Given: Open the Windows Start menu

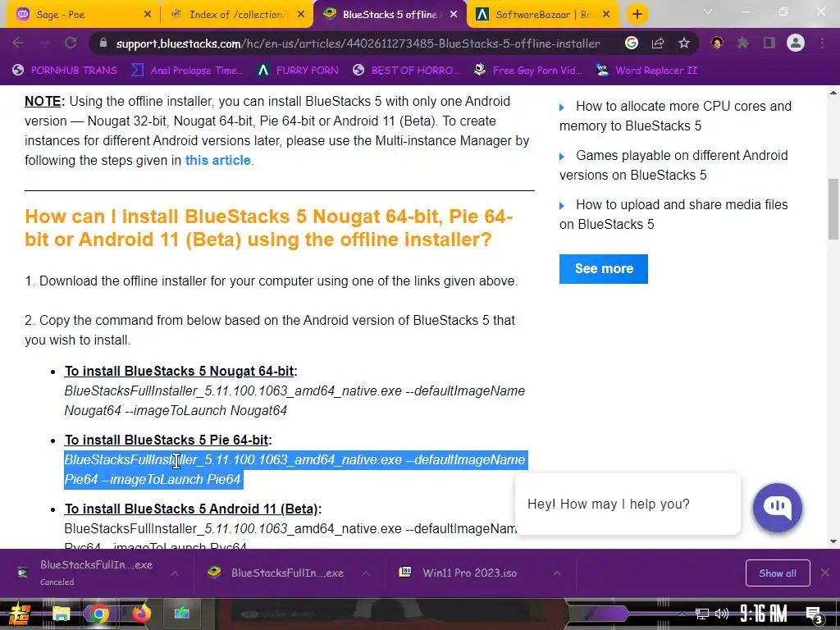Looking at the screenshot, I should tap(20, 614).
